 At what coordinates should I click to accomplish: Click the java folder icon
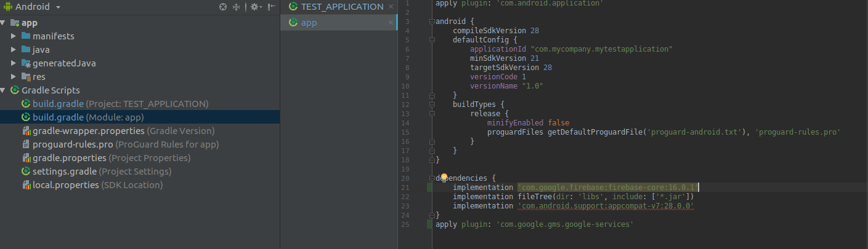point(26,50)
